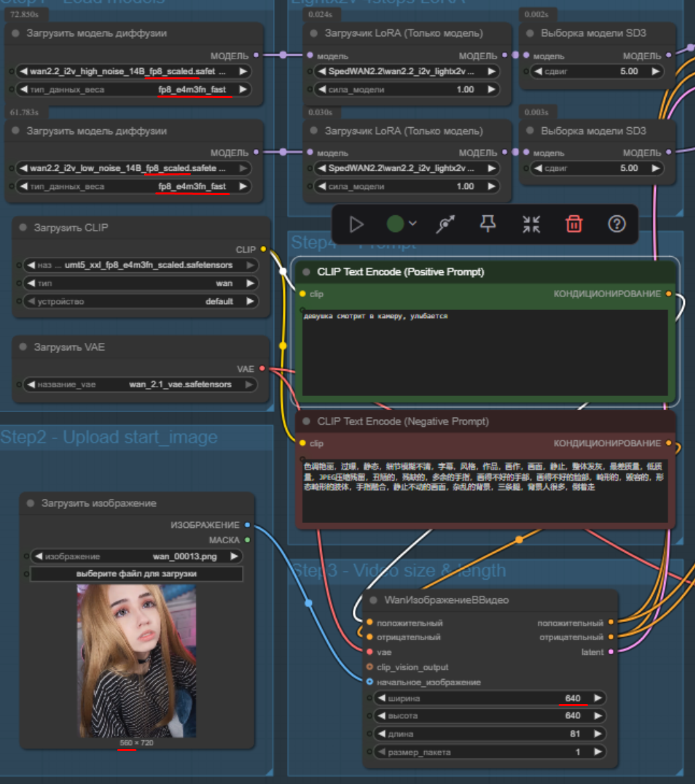Delete the node using red trash icon
Image resolution: width=695 pixels, height=784 pixels.
(x=574, y=223)
